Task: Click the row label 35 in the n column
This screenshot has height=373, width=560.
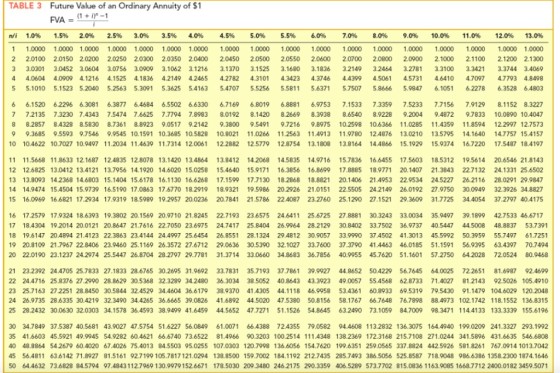Action: coord(12,336)
